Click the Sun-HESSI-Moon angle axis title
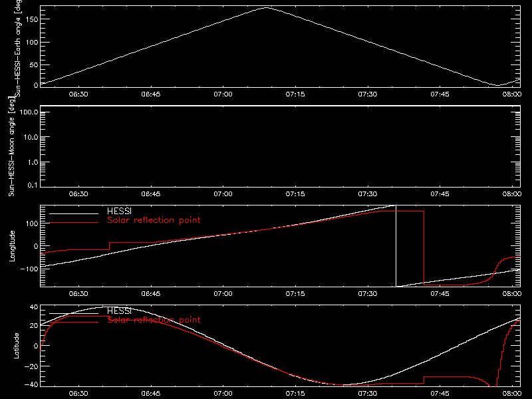The height and width of the screenshot is (399, 532). [x=11, y=146]
